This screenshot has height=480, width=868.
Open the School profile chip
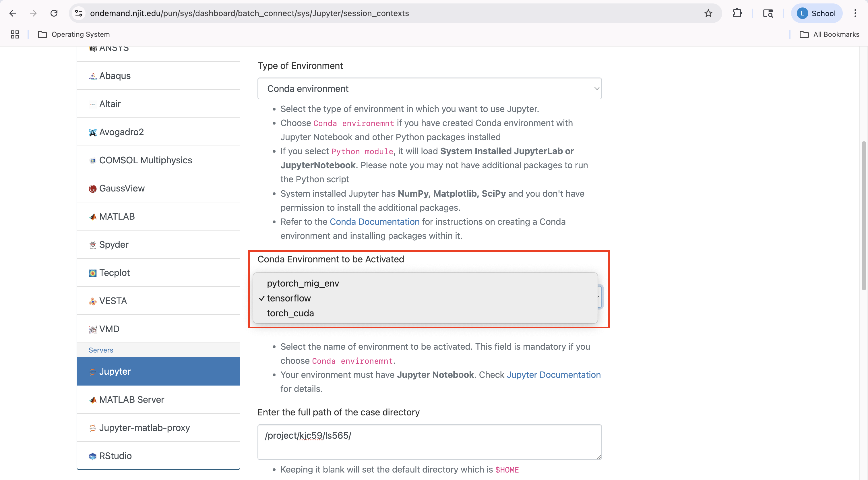click(x=816, y=13)
